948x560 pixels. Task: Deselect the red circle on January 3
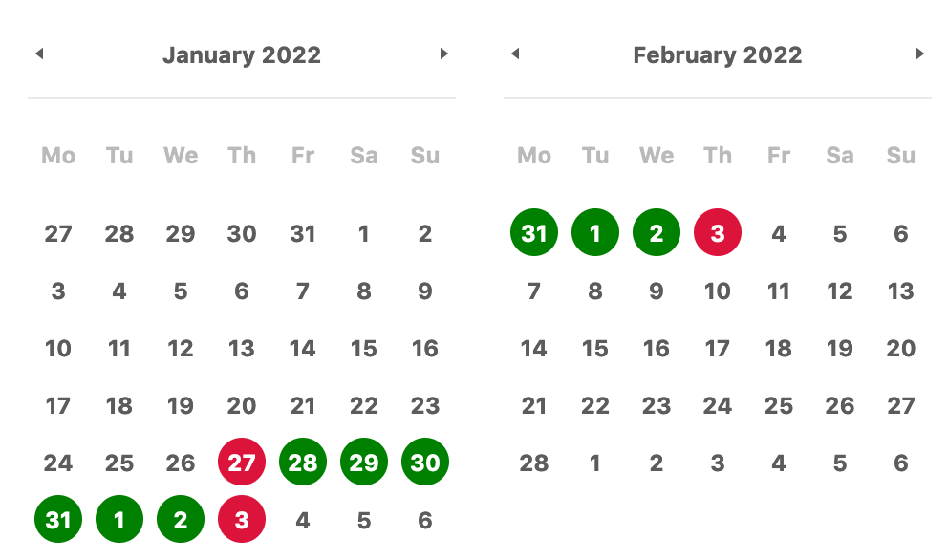(x=242, y=519)
